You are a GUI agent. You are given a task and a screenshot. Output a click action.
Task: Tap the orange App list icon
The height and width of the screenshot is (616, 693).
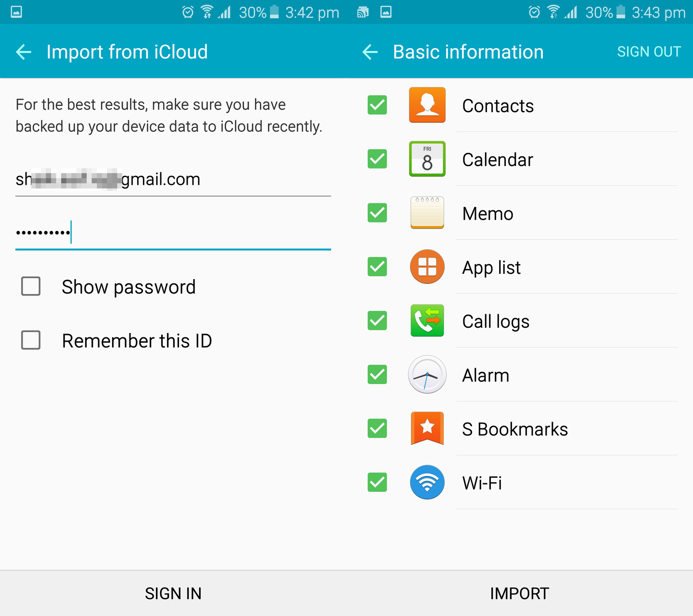click(x=427, y=267)
